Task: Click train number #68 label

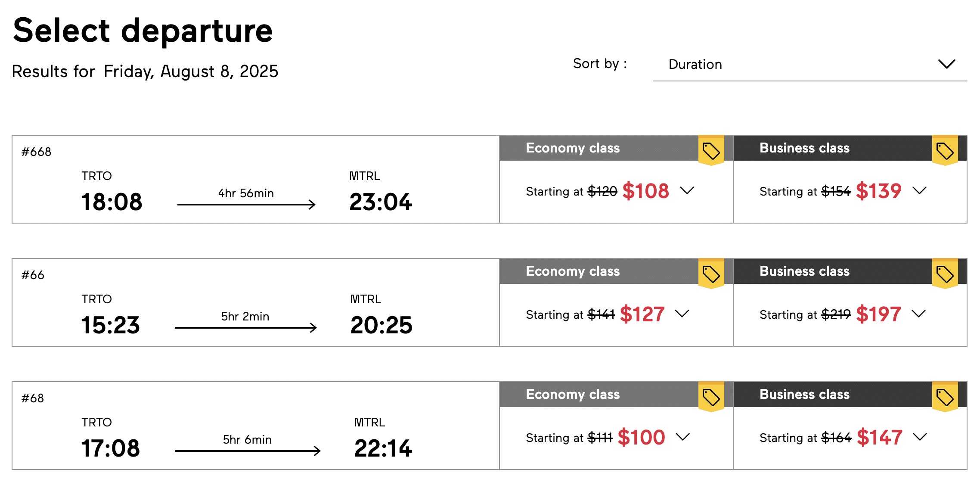Action: 33,398
